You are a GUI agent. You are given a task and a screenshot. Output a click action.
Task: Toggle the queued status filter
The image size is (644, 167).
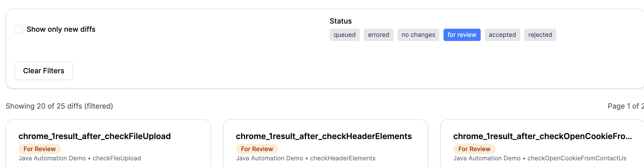(344, 35)
